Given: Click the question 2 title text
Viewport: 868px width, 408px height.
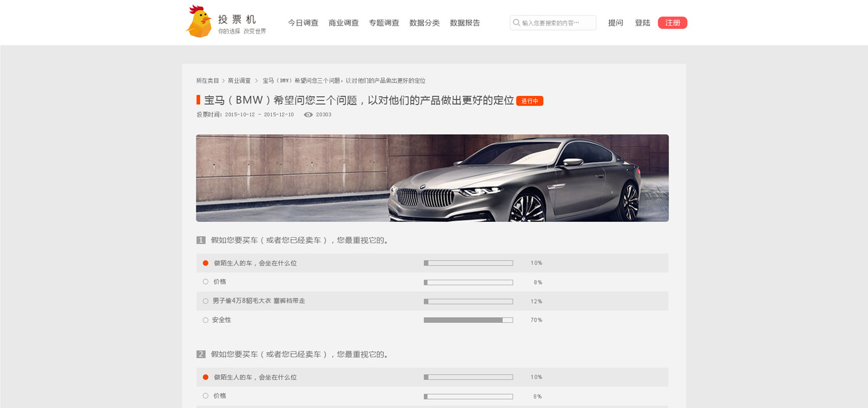Looking at the screenshot, I should 299,354.
